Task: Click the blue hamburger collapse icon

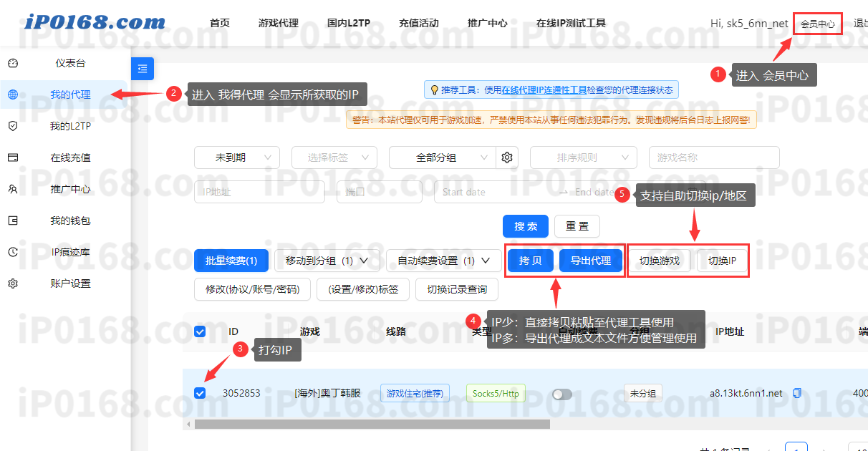Action: [x=142, y=69]
